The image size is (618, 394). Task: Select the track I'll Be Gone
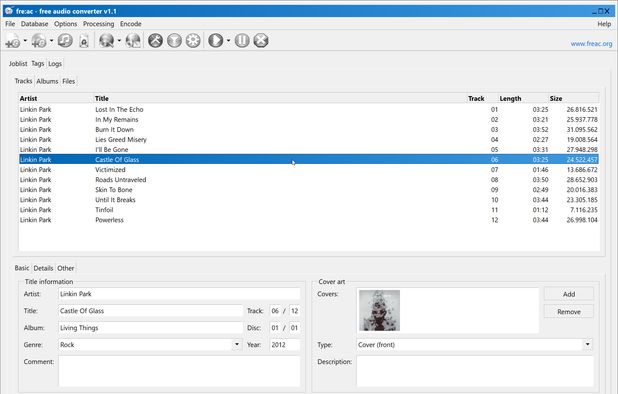[309, 150]
